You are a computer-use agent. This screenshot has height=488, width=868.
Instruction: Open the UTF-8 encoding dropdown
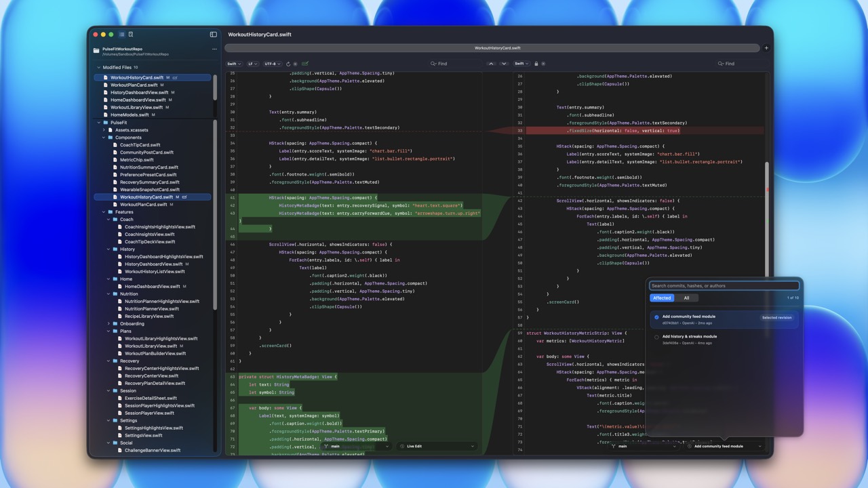click(273, 64)
